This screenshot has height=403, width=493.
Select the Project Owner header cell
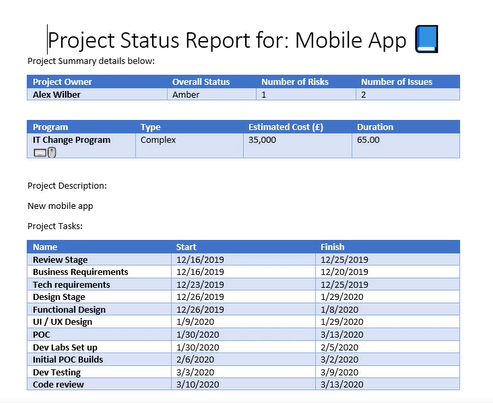click(97, 82)
